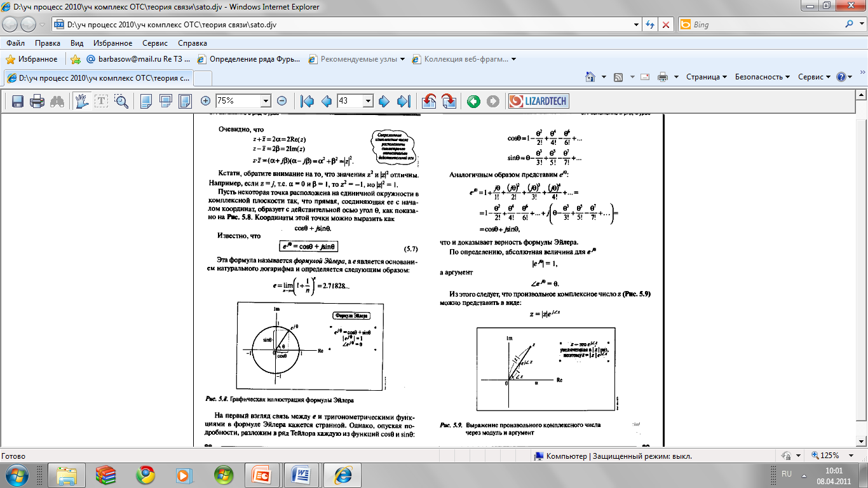Click the RU language indicator
The height and width of the screenshot is (488, 868).
coord(787,474)
